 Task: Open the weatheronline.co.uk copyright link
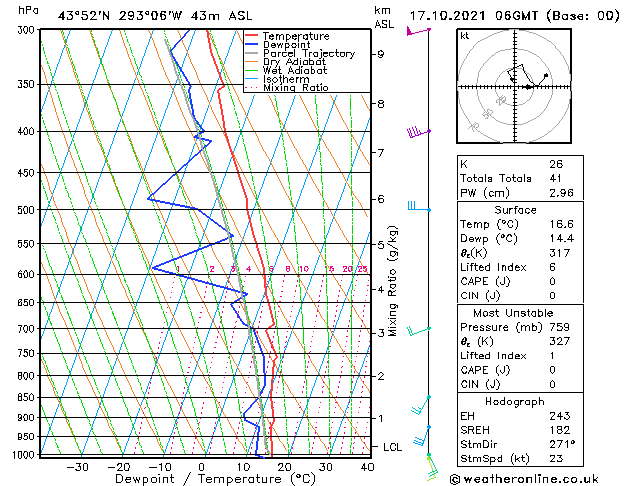pyautogui.click(x=524, y=479)
